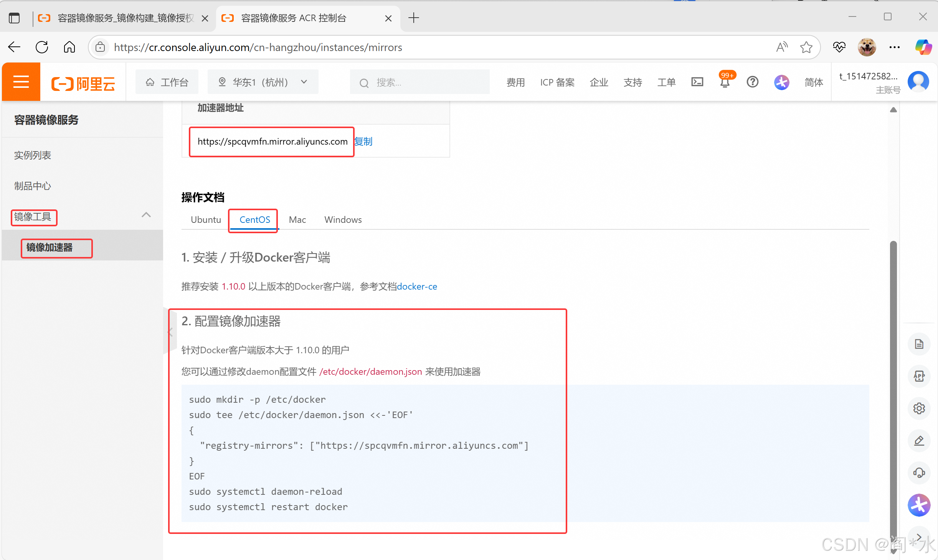Switch to the Windows tab
938x560 pixels.
(x=343, y=220)
